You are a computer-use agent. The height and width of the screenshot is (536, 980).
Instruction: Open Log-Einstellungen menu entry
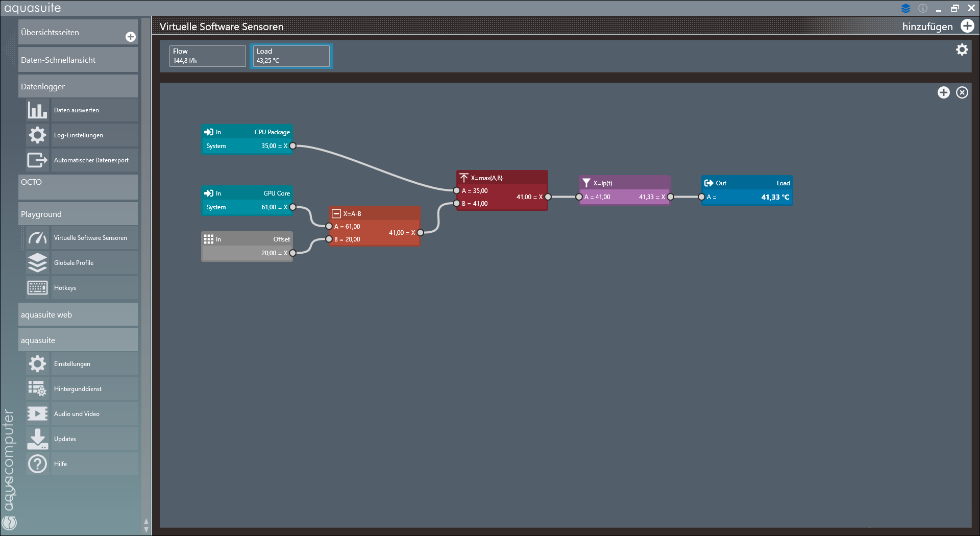[x=94, y=135]
